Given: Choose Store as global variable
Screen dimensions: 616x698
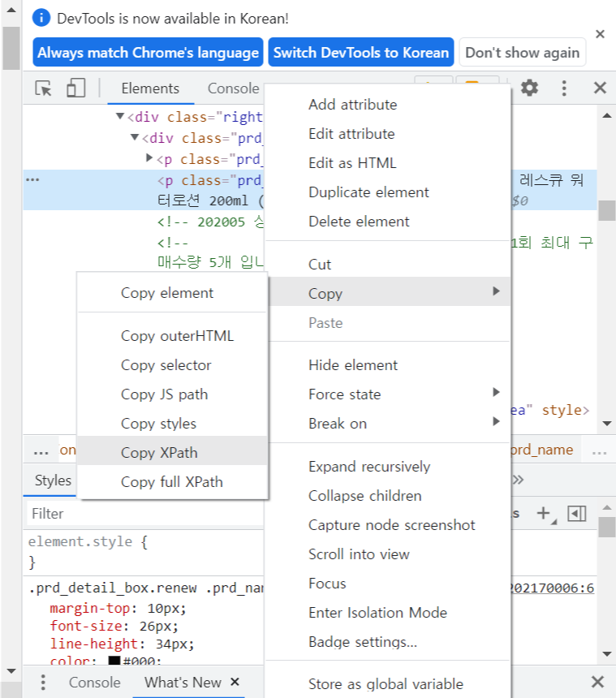Looking at the screenshot, I should coord(387,683).
